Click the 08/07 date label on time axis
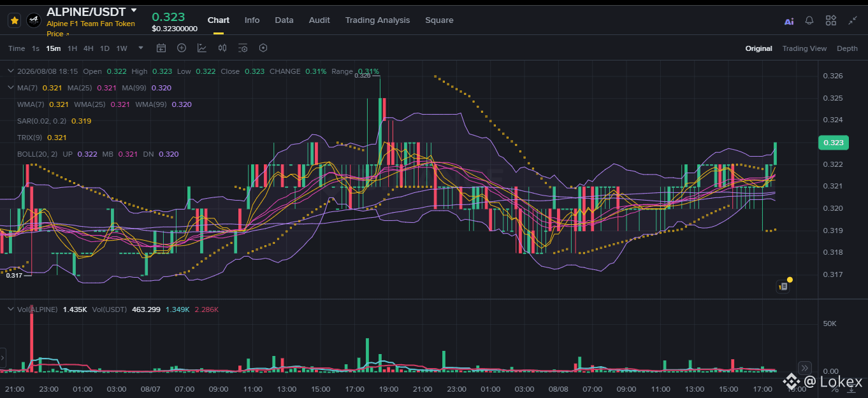This screenshot has height=398, width=868. (150, 389)
